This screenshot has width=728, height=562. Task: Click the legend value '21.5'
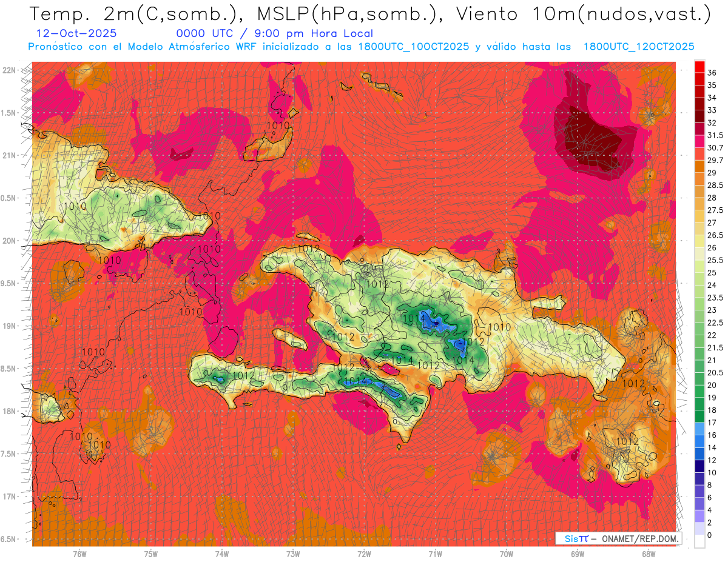point(715,347)
